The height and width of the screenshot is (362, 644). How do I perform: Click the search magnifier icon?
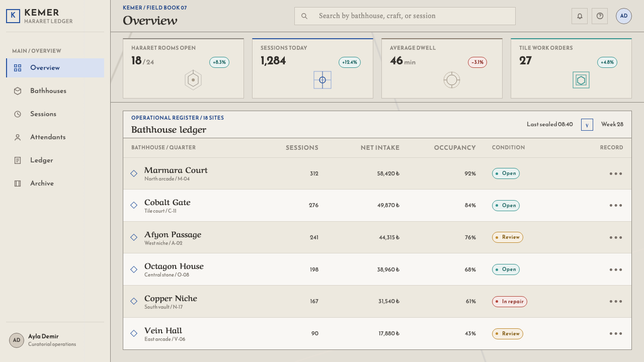click(x=304, y=16)
